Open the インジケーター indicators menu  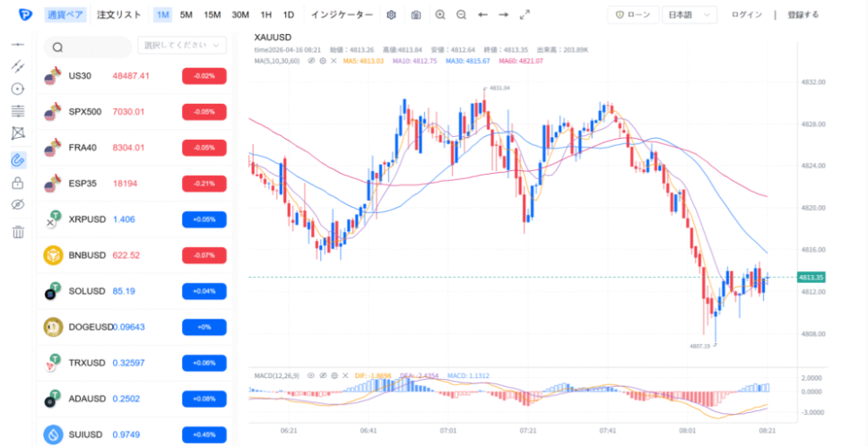point(342,15)
